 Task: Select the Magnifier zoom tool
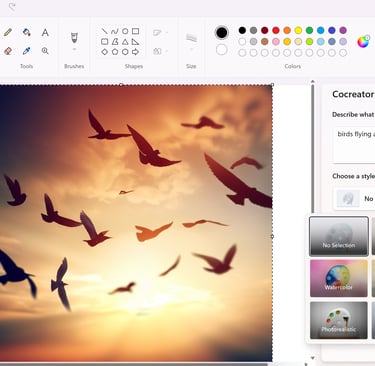45,51
